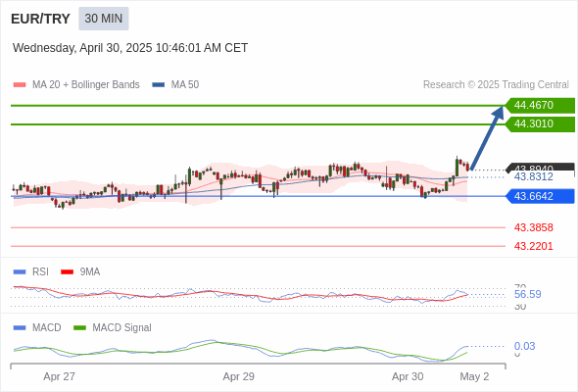This screenshot has height=392, width=578.
Task: Click the 43.2201 support level label
Action: (x=533, y=246)
